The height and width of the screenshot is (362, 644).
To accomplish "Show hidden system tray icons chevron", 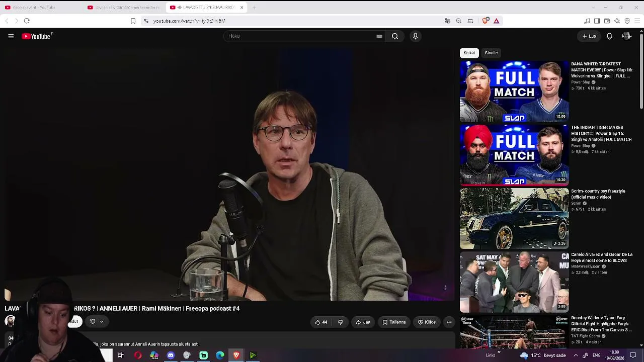I will coord(576,355).
